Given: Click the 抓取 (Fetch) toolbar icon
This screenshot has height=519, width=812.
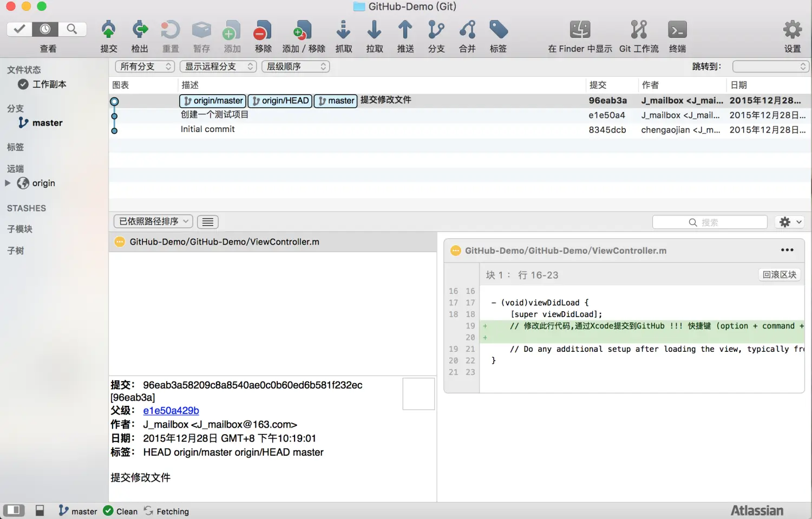Looking at the screenshot, I should point(343,30).
